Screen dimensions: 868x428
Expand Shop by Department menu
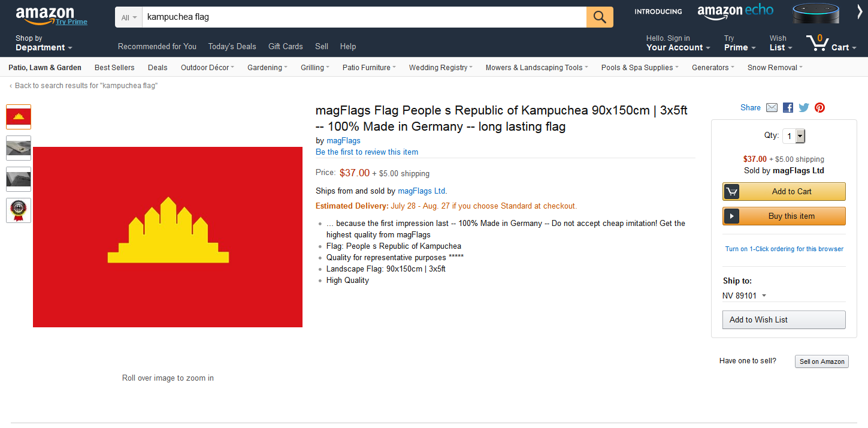click(44, 43)
